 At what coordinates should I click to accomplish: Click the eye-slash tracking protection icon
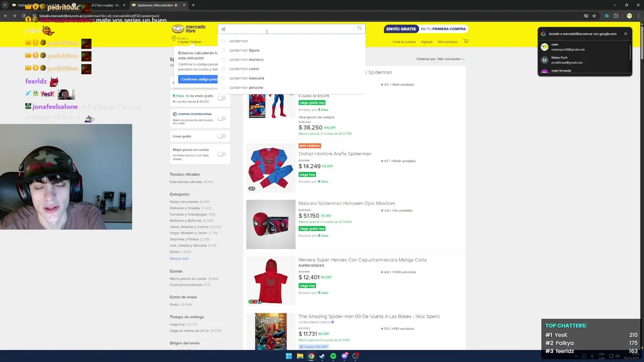click(586, 16)
